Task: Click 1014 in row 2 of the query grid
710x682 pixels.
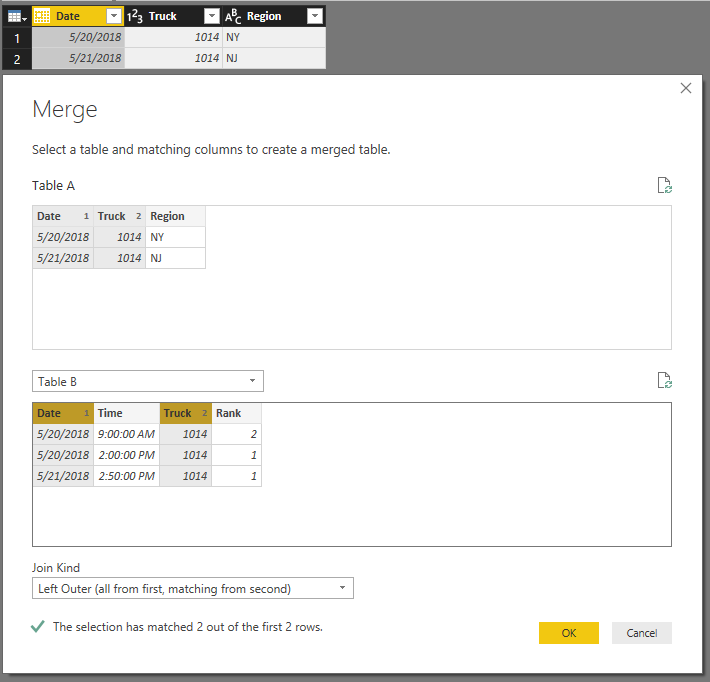Action: 173,58
